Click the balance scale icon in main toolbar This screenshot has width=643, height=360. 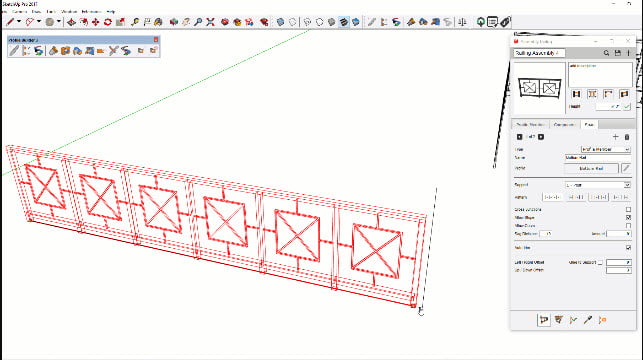462,22
